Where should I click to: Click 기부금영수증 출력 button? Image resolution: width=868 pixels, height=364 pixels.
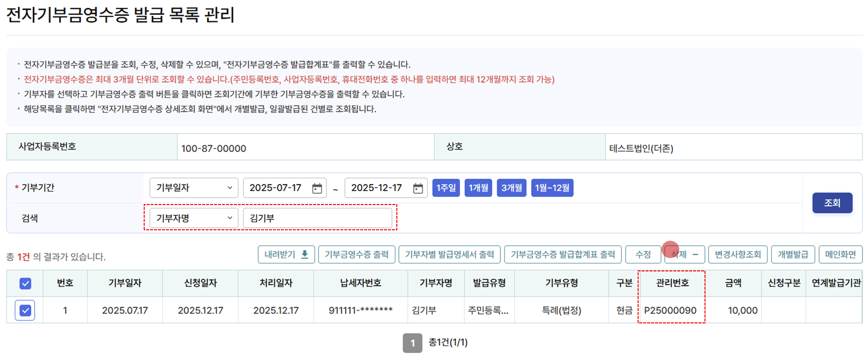pyautogui.click(x=357, y=255)
